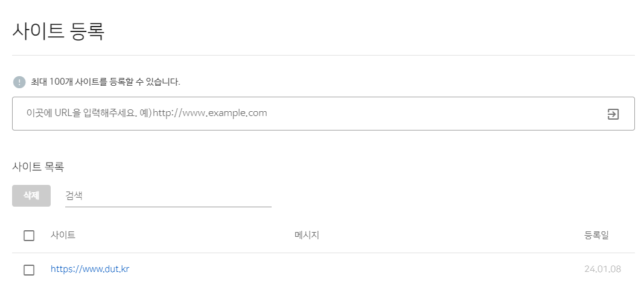Click the 메시지 column header

point(307,236)
